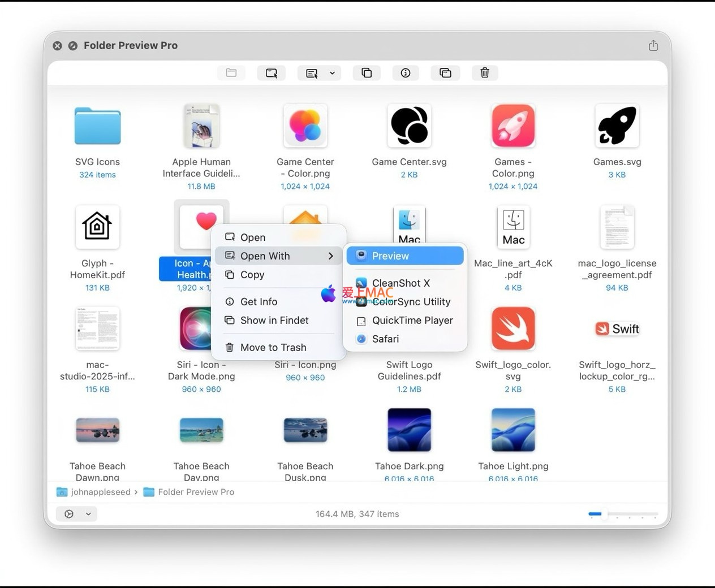Screen dimensions: 715x588
Task: Click the johnappleseed breadcrumb in the path bar
Action: (100, 492)
